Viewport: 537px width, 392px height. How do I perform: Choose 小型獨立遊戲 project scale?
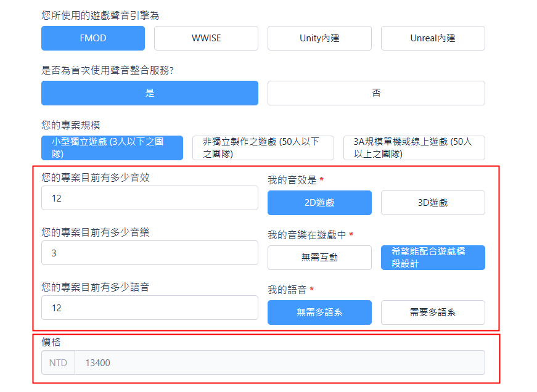tap(112, 148)
